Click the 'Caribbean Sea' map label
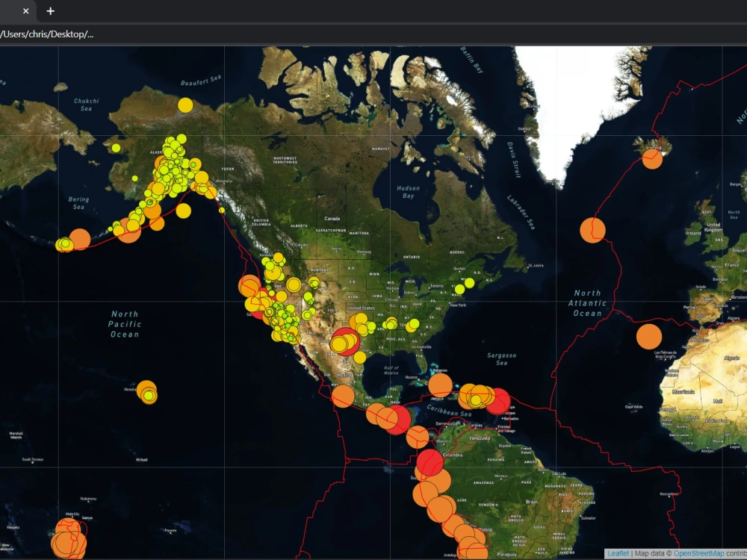The width and height of the screenshot is (747, 560). (448, 411)
